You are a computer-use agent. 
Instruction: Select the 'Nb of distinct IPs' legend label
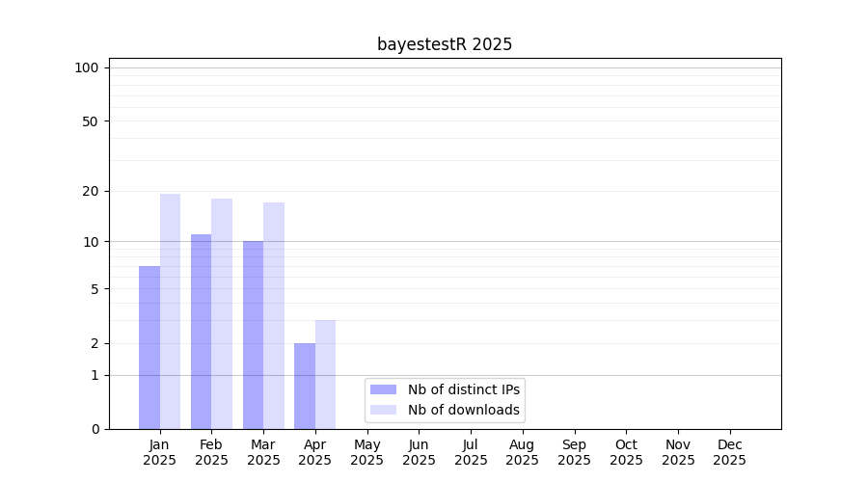coord(463,389)
